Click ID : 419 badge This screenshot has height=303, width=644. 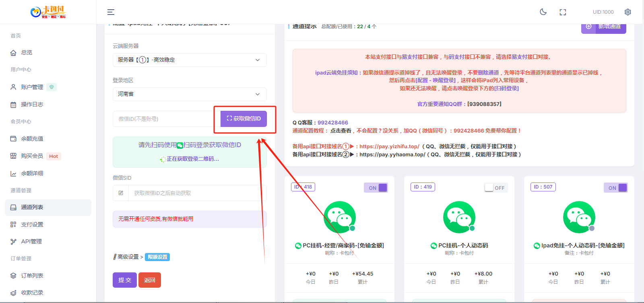[x=423, y=187]
